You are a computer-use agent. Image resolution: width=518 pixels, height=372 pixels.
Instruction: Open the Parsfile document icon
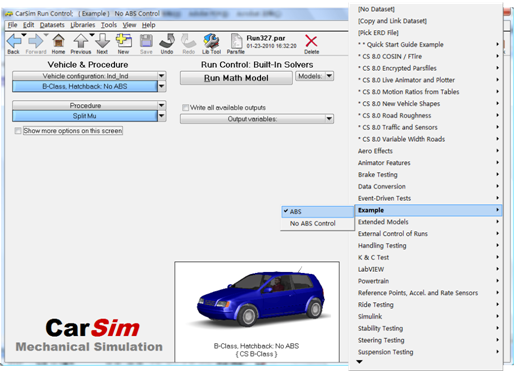(236, 41)
